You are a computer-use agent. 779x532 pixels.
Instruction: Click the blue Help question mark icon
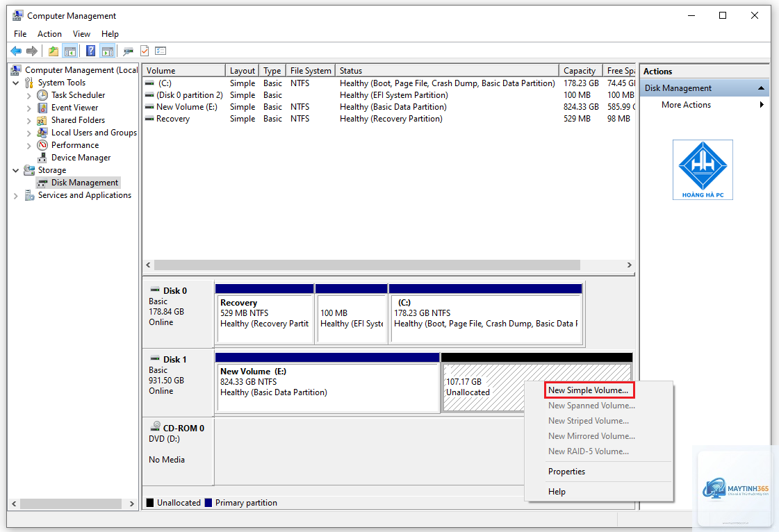click(x=90, y=51)
